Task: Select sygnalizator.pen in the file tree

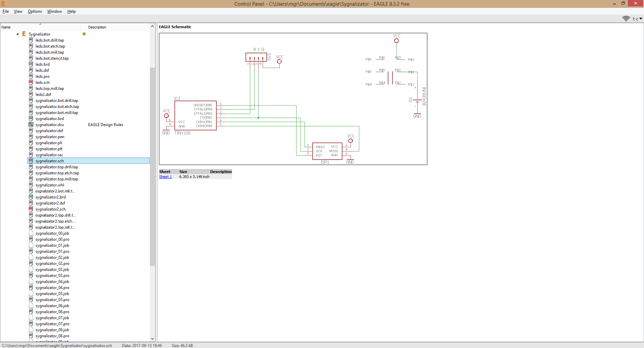Action: click(50, 137)
